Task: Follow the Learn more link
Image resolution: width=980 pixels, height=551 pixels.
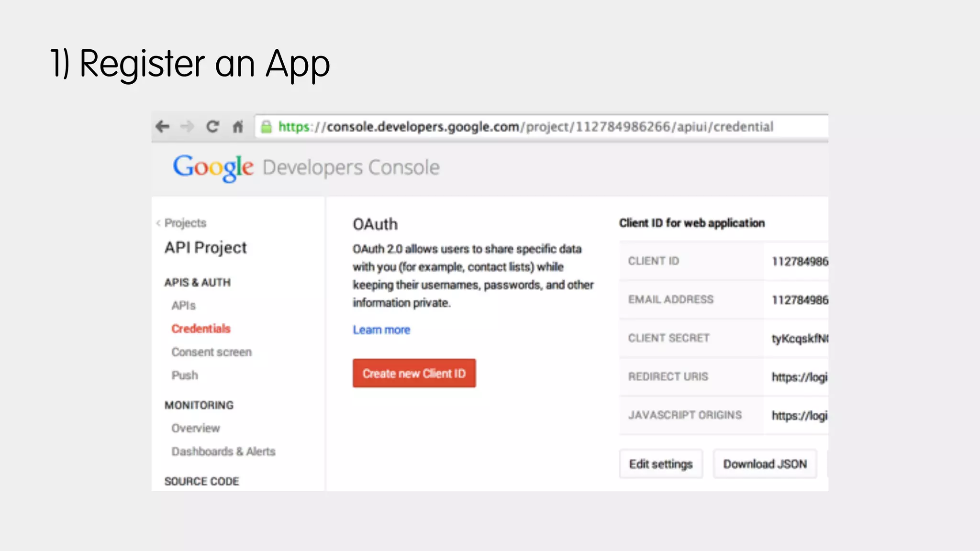Action: [381, 330]
